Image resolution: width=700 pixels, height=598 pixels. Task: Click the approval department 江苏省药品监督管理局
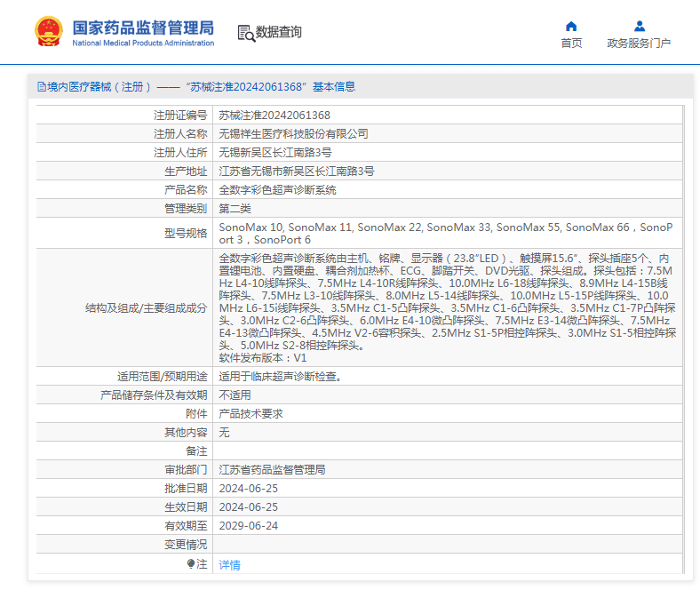click(x=272, y=470)
